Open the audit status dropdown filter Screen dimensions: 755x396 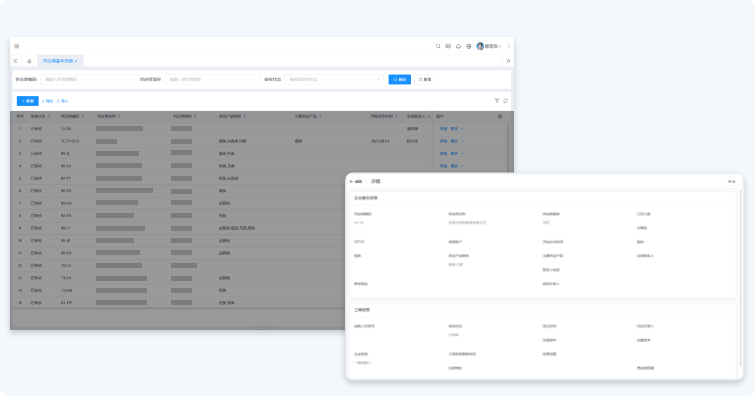[x=334, y=79]
